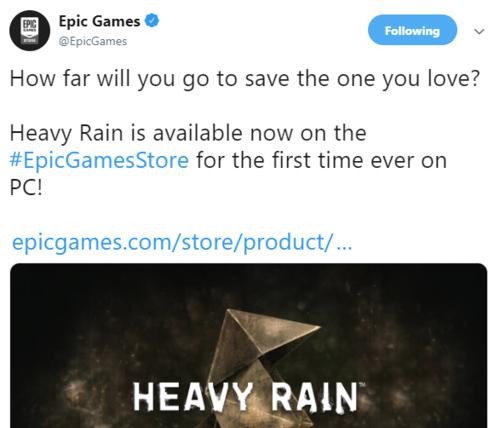Click the Epic shield logo inside avatar
The image size is (500, 428).
pyautogui.click(x=30, y=30)
